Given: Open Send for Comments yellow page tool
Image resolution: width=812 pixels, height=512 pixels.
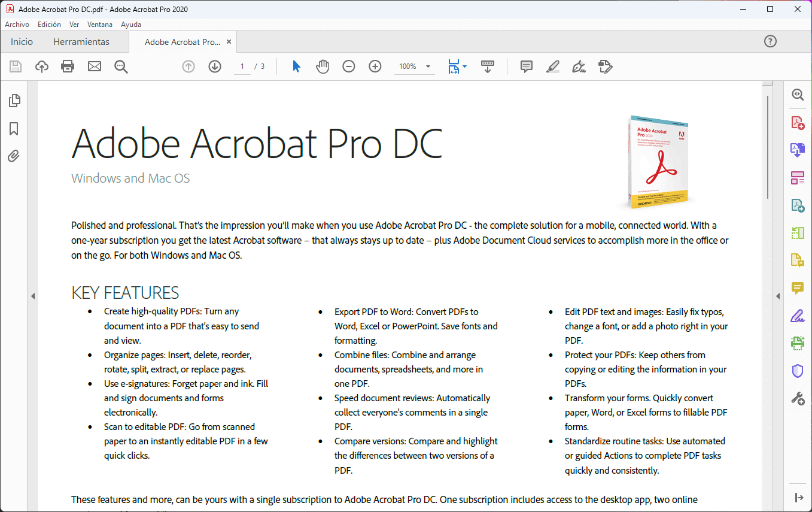Looking at the screenshot, I should pos(798,260).
